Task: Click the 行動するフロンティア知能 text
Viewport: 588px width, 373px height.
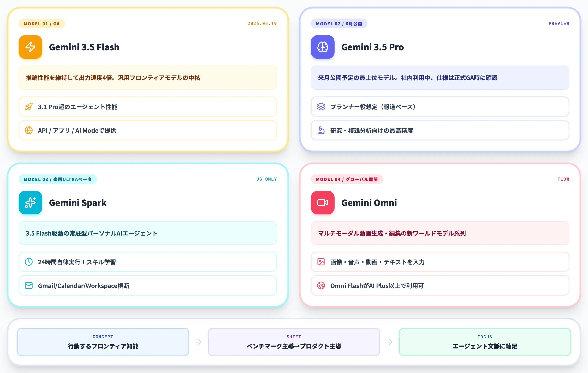Action: click(103, 346)
